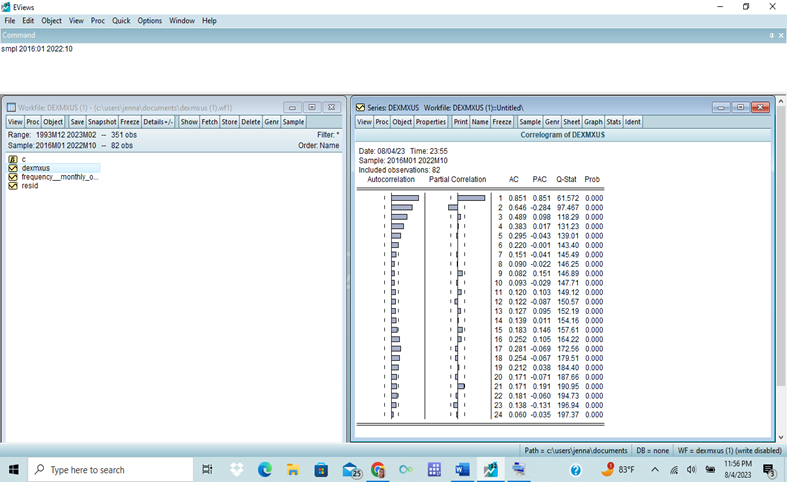The height and width of the screenshot is (482, 787).
Task: Click the Sample line in workfile window
Action: point(70,146)
